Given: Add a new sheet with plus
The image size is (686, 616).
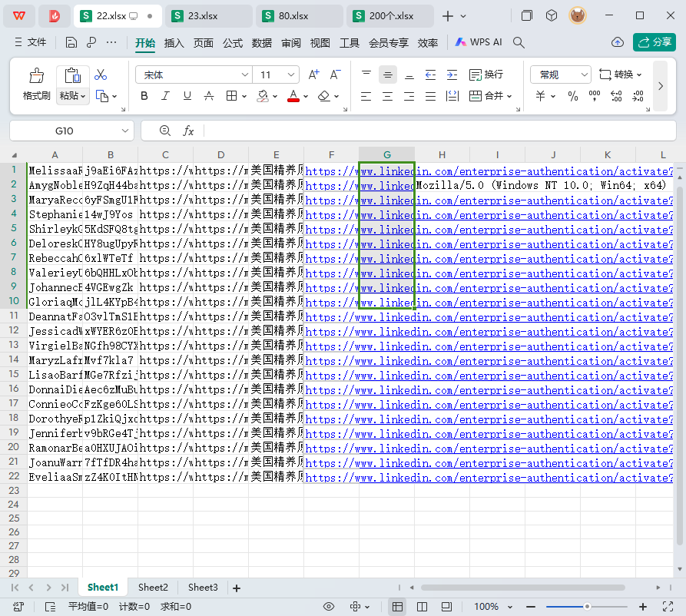Looking at the screenshot, I should pos(237,588).
